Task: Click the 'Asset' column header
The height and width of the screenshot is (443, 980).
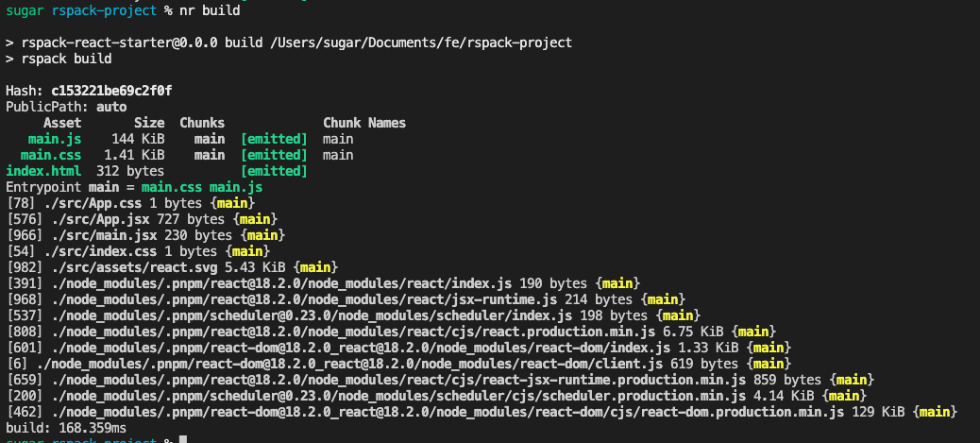Action: 62,123
